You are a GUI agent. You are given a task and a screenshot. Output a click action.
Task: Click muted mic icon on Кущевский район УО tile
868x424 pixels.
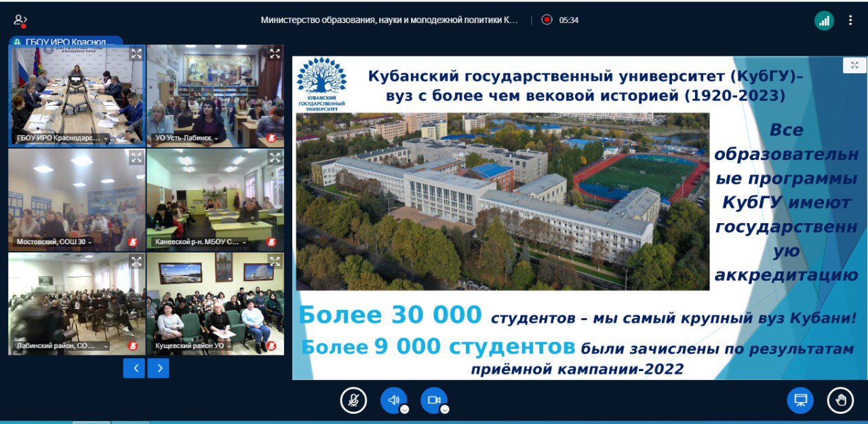pos(272,346)
